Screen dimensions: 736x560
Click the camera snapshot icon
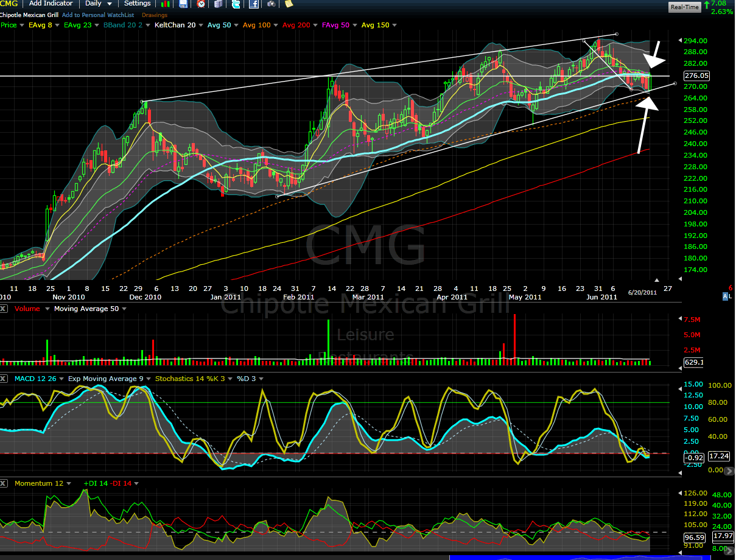click(x=271, y=4)
